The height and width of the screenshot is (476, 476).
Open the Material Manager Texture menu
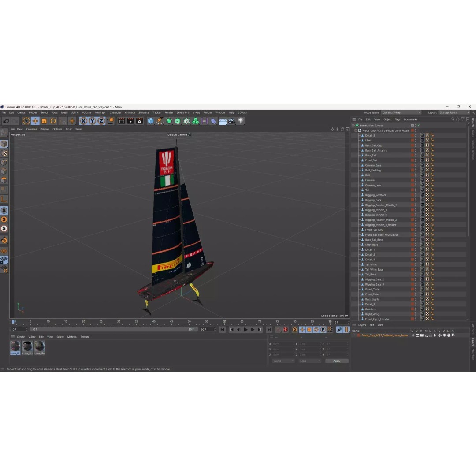point(85,337)
